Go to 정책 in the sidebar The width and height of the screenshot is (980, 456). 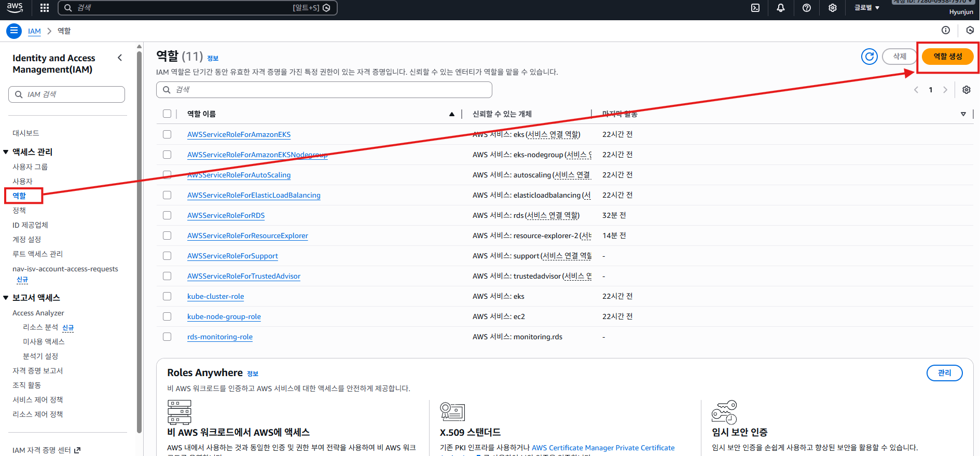19,211
